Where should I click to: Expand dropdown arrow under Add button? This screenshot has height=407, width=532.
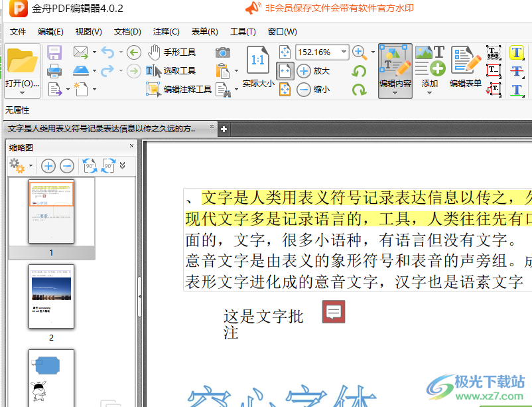(x=430, y=93)
